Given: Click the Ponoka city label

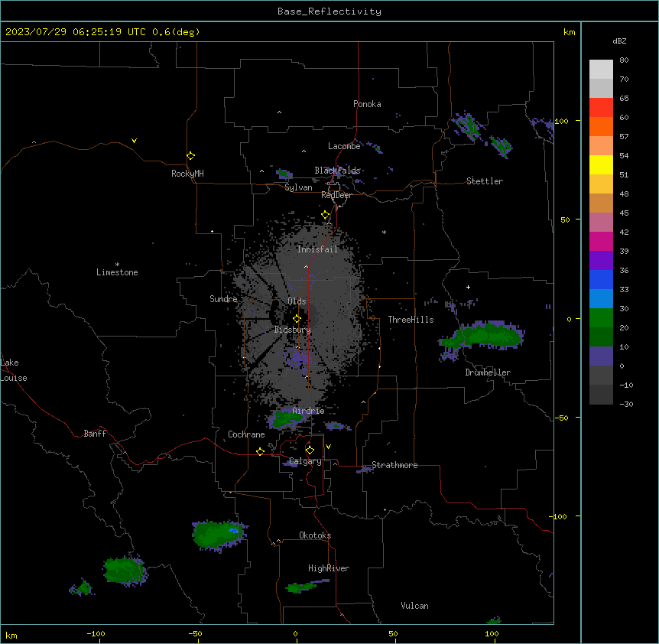Looking at the screenshot, I should (x=367, y=104).
